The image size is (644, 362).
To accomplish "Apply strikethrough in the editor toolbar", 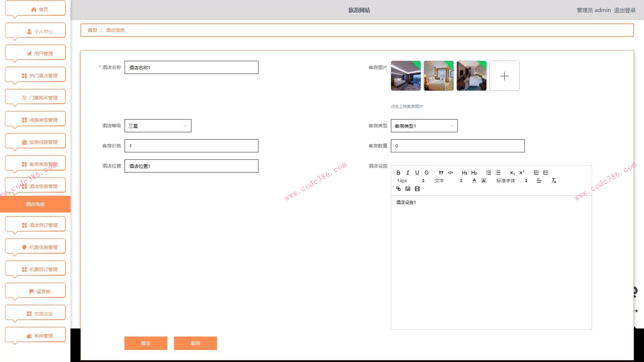I will (x=426, y=173).
